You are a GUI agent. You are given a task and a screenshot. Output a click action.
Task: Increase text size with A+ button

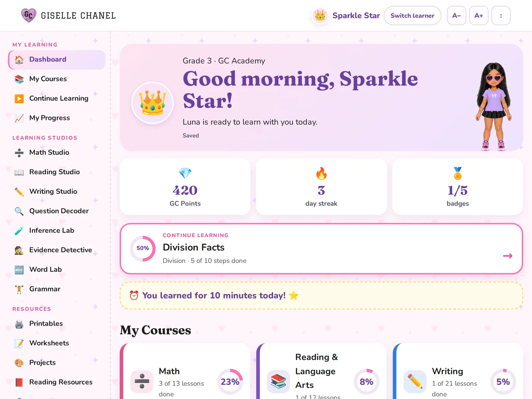click(x=479, y=16)
